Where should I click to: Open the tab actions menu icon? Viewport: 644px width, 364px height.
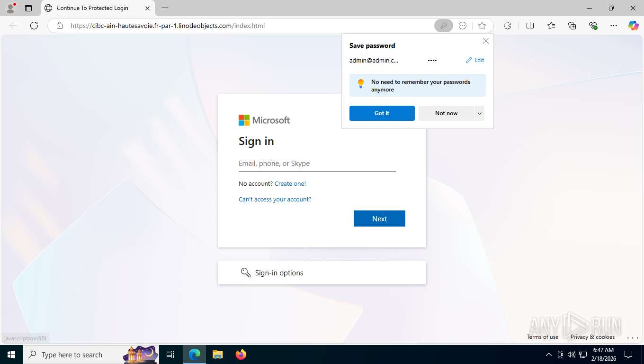(28, 8)
